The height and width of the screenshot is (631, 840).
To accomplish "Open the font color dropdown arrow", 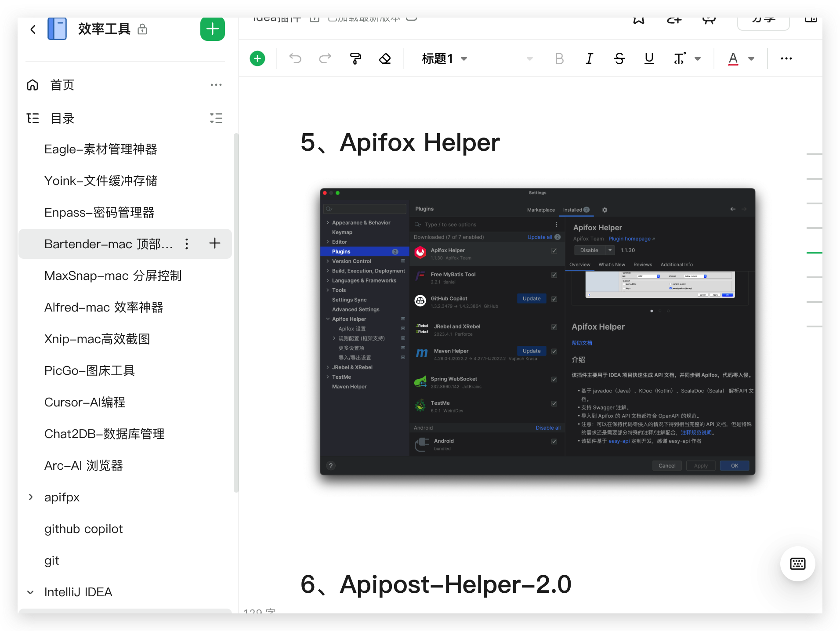I will 751,58.
